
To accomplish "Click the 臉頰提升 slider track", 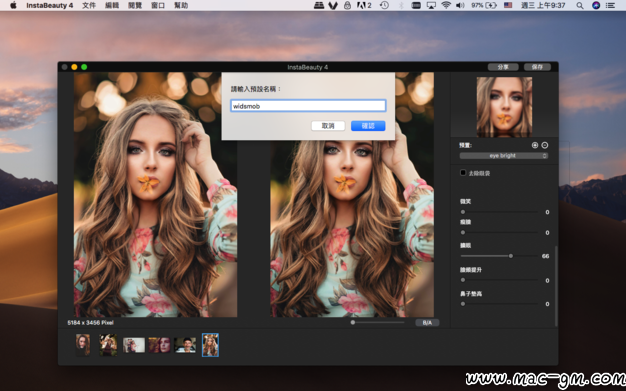I will 499,280.
